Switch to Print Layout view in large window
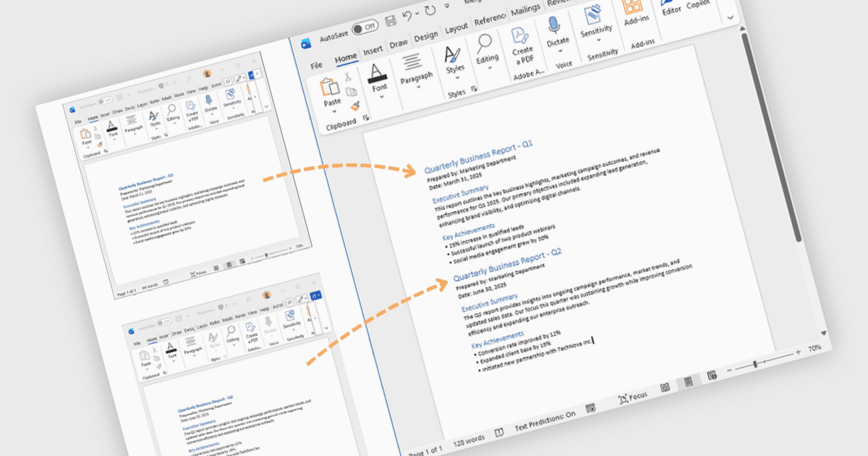868x456 pixels. tap(689, 383)
